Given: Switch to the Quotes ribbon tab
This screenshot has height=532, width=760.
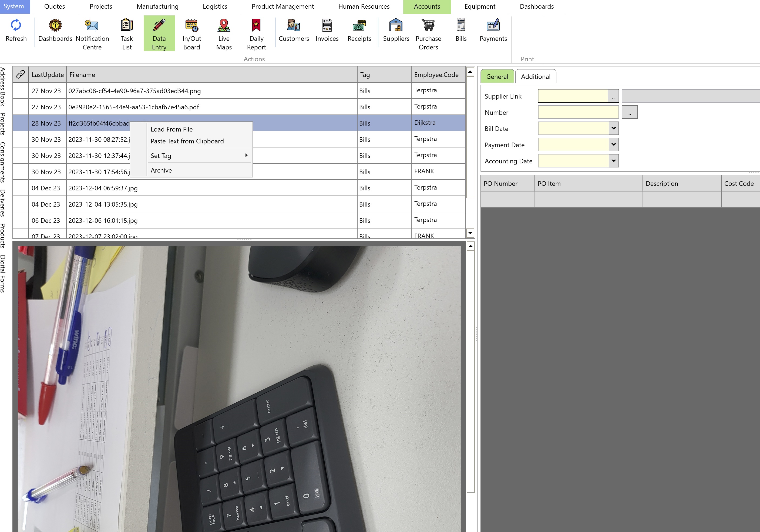Looking at the screenshot, I should point(55,6).
